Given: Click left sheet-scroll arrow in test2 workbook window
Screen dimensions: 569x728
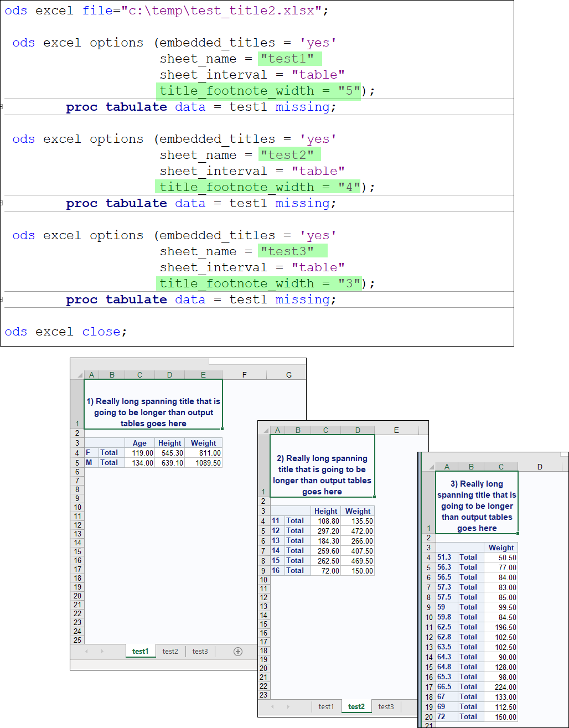Looking at the screenshot, I should pos(273,707).
